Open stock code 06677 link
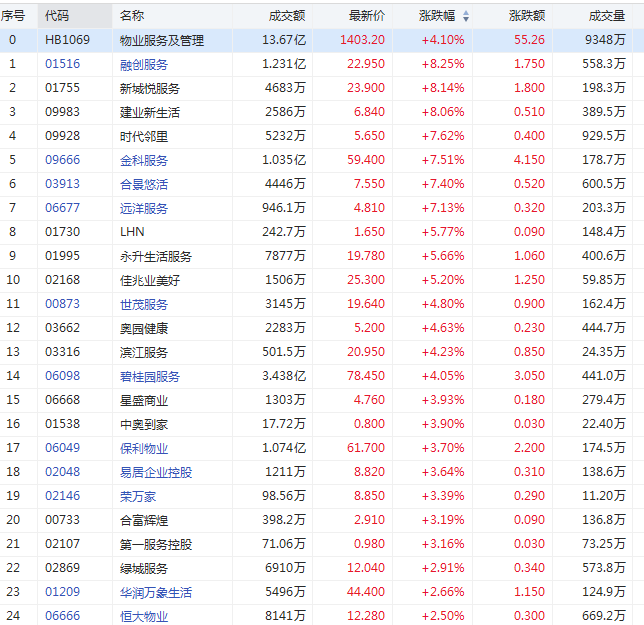This screenshot has width=644, height=625. pos(62,208)
